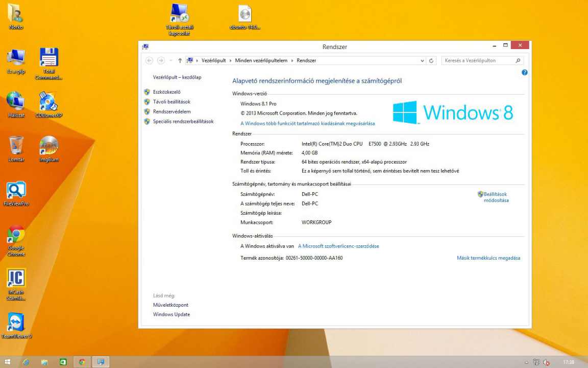Click the taskbar clock
This screenshot has width=588, height=368.
click(569, 362)
